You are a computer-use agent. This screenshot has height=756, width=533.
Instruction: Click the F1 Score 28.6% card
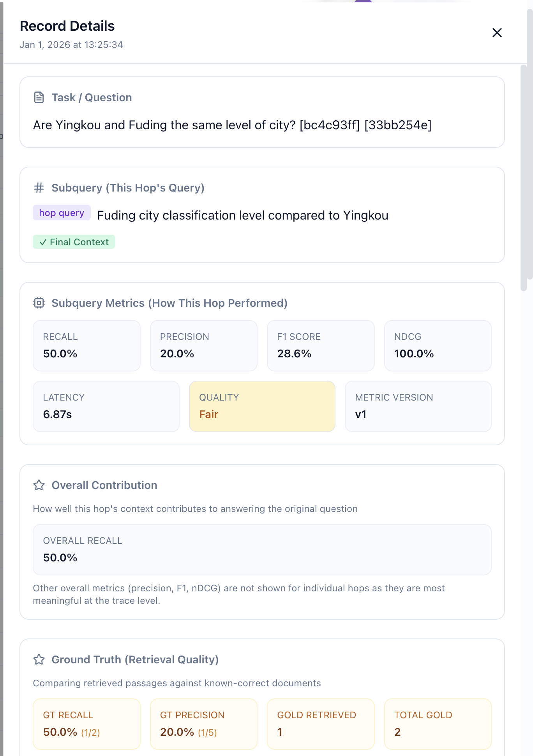pyautogui.click(x=320, y=345)
